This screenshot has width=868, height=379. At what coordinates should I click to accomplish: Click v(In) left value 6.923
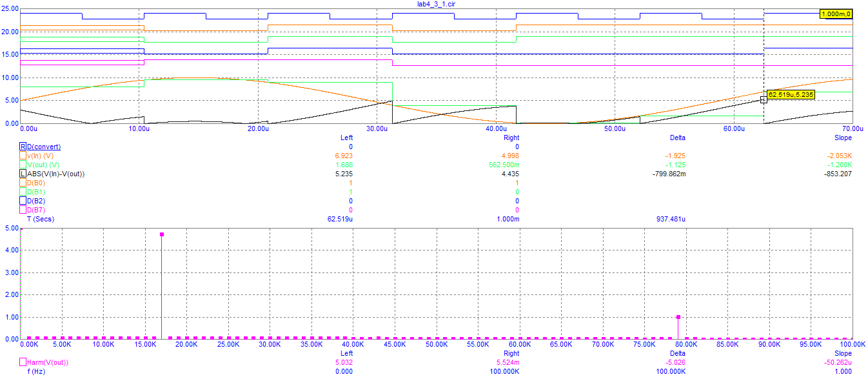click(344, 156)
